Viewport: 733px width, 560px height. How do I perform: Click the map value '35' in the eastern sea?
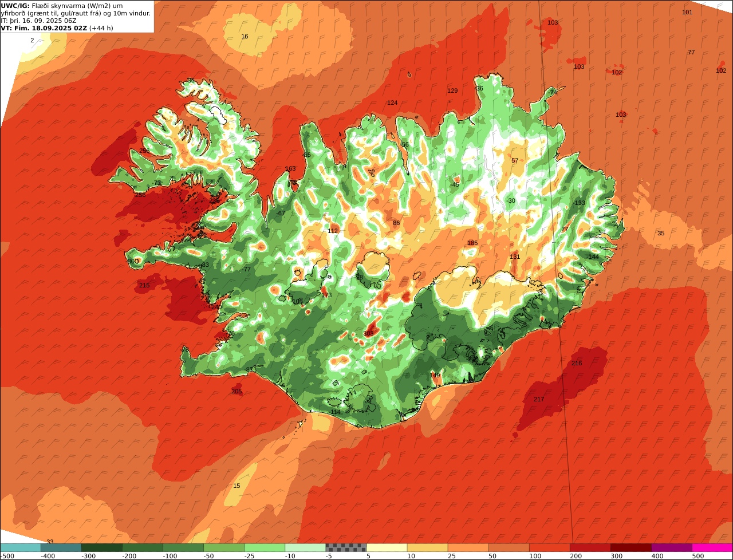click(661, 234)
